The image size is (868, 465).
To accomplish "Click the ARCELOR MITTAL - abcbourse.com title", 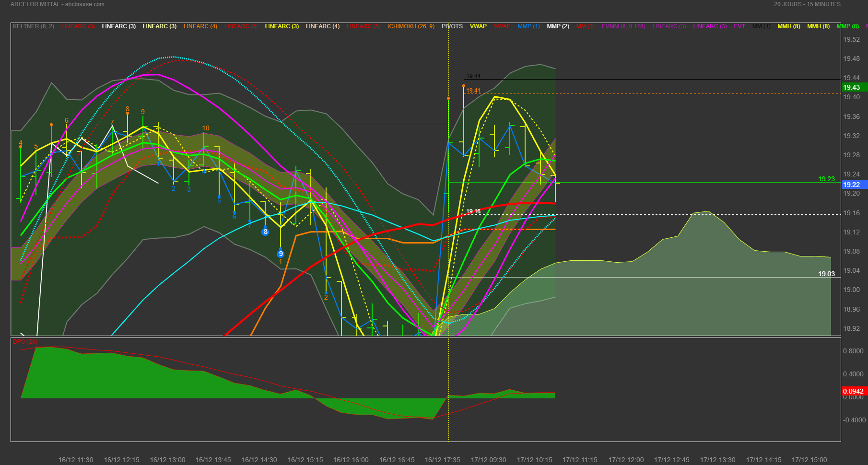I will click(x=58, y=4).
